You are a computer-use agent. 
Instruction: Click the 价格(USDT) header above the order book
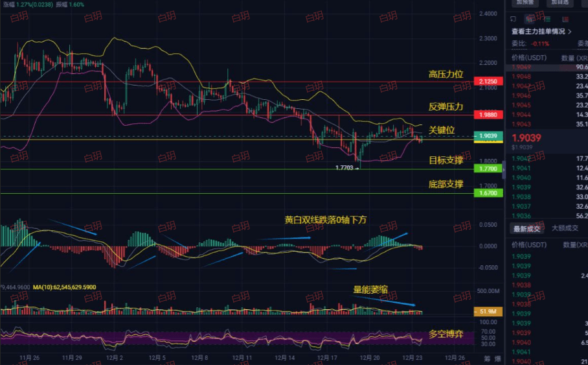coord(529,58)
